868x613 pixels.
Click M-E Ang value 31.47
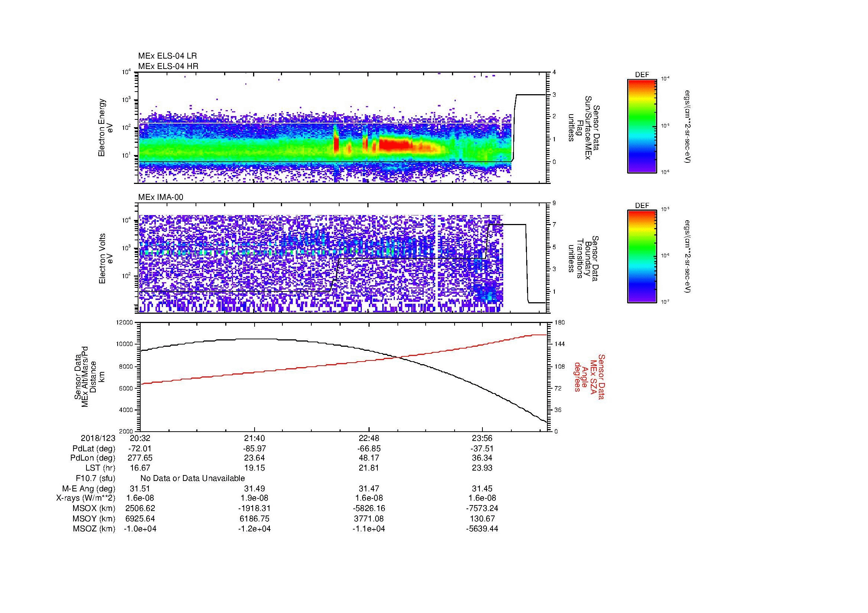(369, 488)
